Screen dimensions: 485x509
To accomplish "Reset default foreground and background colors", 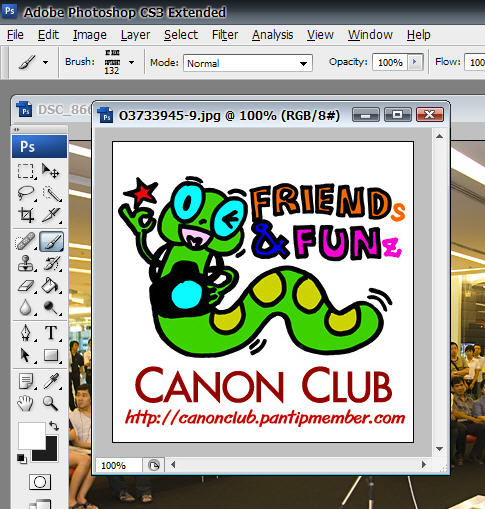I will [x=22, y=459].
